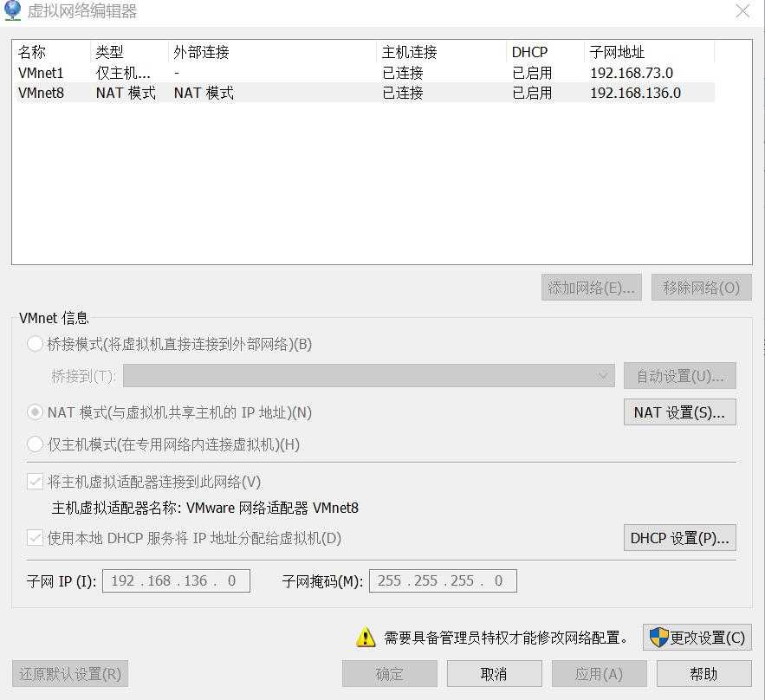
Task: Click the 确定 button
Action: coord(389,674)
